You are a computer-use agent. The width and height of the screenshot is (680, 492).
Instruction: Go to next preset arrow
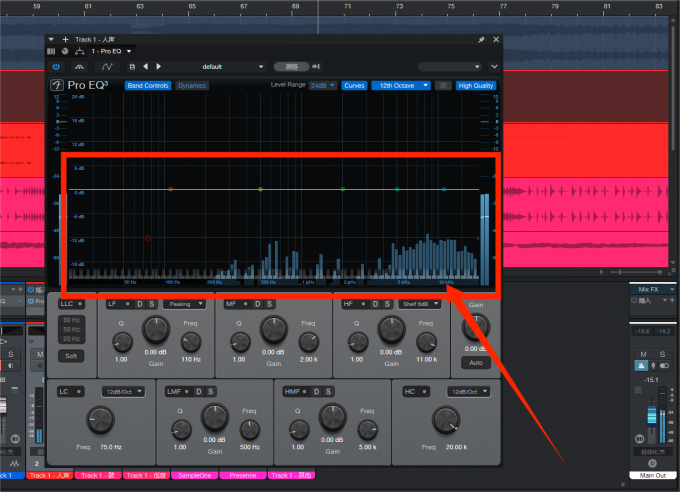[159, 66]
